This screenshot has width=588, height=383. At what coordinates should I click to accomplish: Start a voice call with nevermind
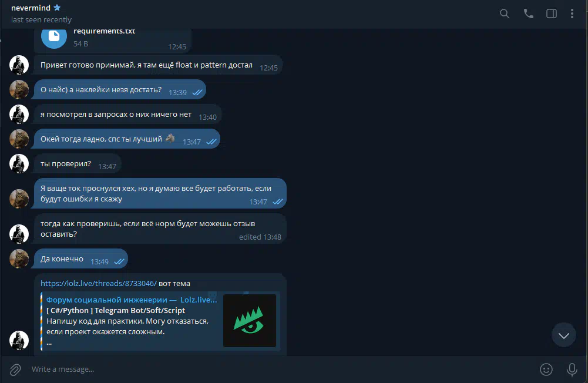(528, 14)
